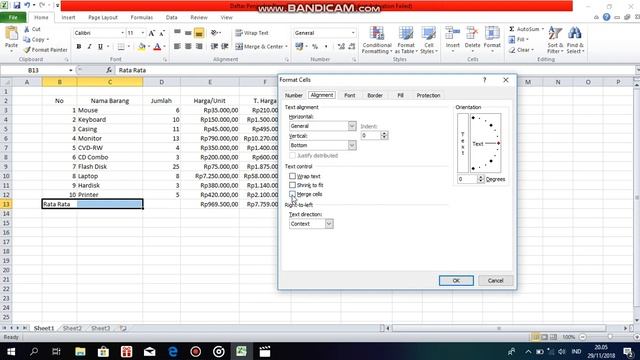The image size is (640, 360).
Task: Click the Copy icon in ribbon
Action: 27,40
